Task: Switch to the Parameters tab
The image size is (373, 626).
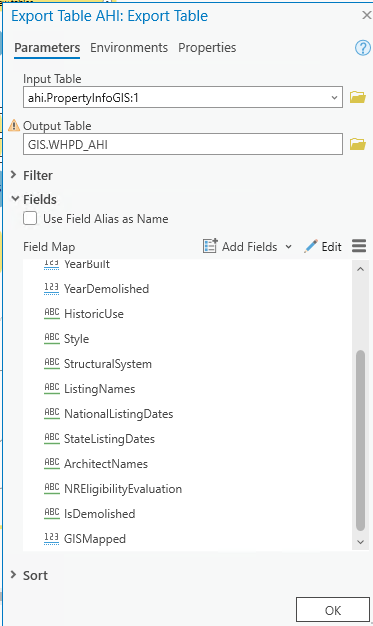Action: 47,48
